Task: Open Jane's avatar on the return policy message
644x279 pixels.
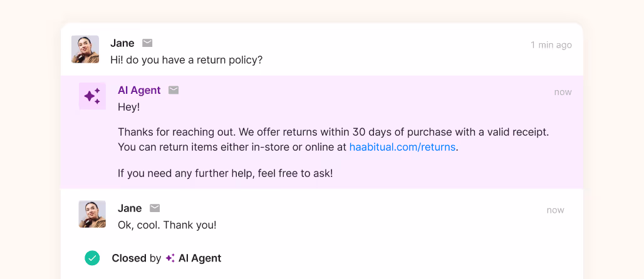Action: [x=85, y=49]
